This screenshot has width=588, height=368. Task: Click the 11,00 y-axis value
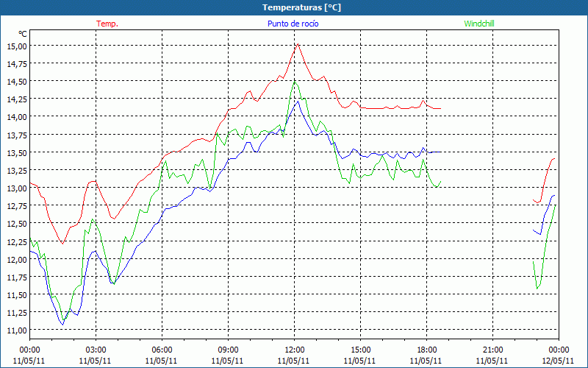pyautogui.click(x=17, y=330)
